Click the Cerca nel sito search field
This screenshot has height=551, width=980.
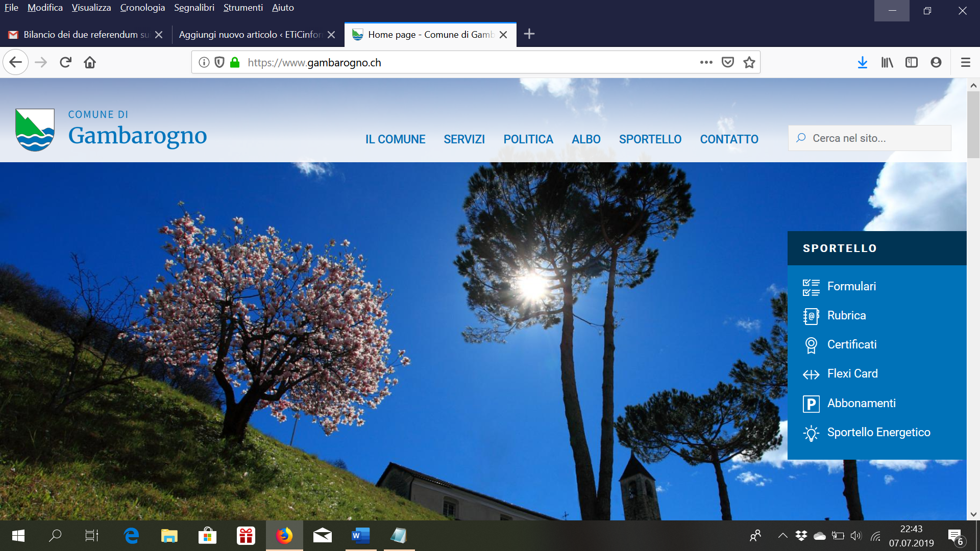(x=870, y=138)
